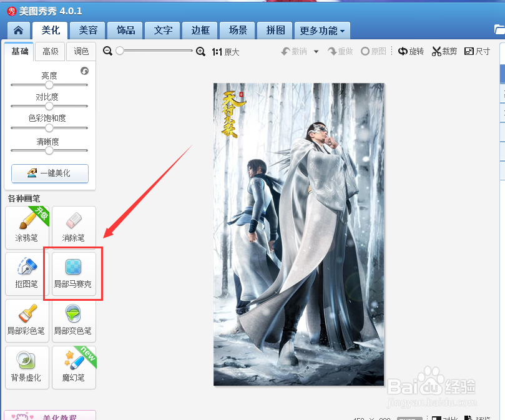Click the 对比 compare button
The width and height of the screenshot is (505, 420).
[x=445, y=418]
